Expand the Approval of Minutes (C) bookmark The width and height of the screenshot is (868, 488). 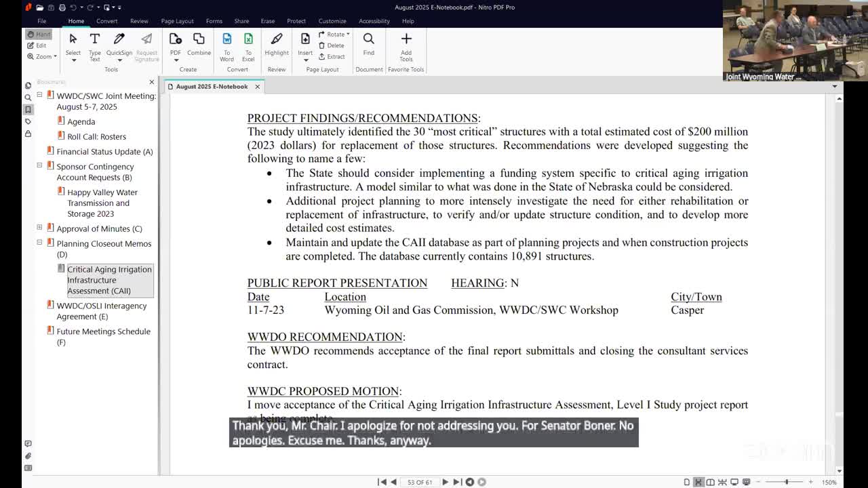[x=39, y=228]
